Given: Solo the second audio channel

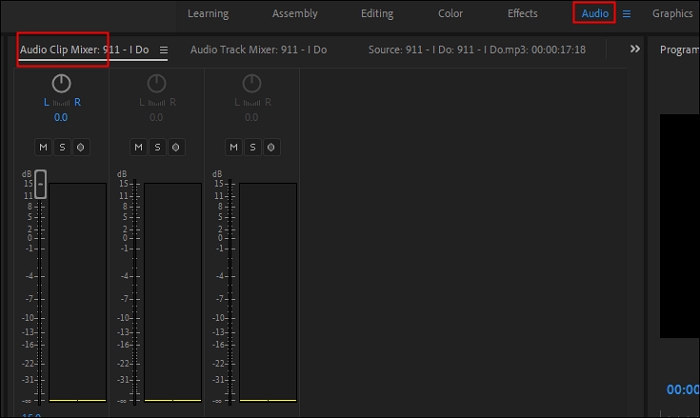Looking at the screenshot, I should [157, 147].
